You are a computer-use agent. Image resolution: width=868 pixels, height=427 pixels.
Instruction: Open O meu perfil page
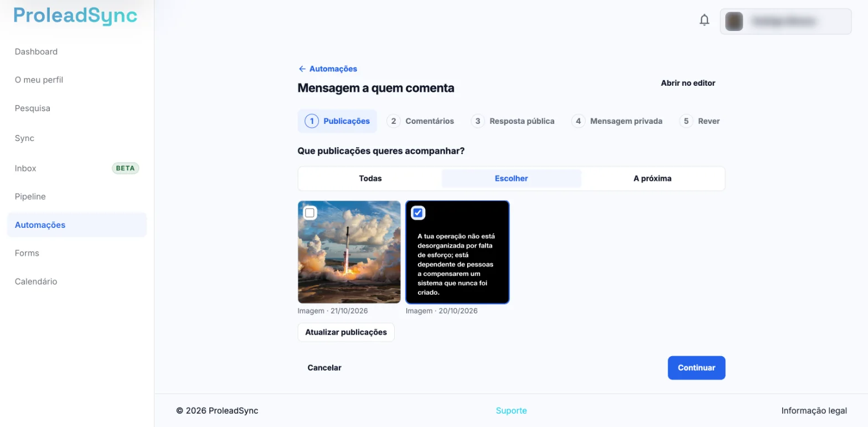(39, 80)
